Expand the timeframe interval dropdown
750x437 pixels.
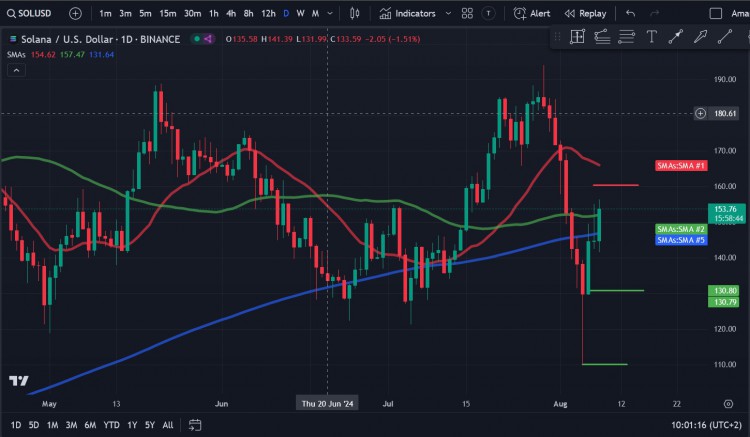tap(330, 13)
